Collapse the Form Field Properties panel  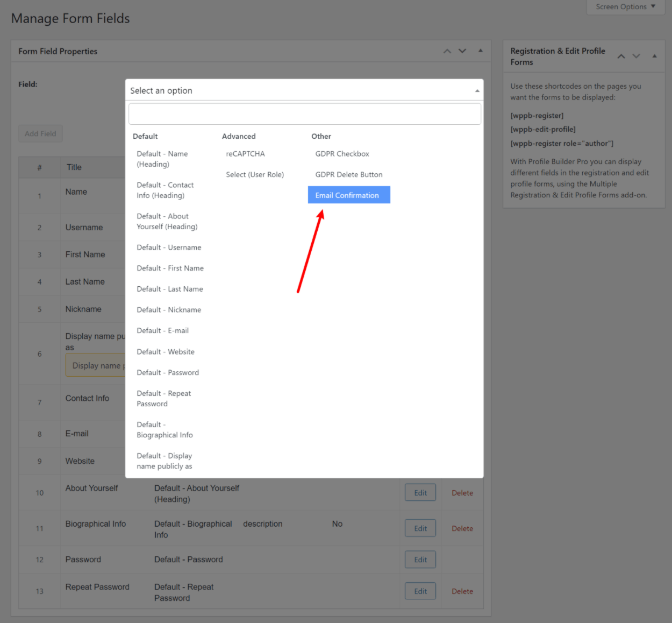(x=480, y=51)
